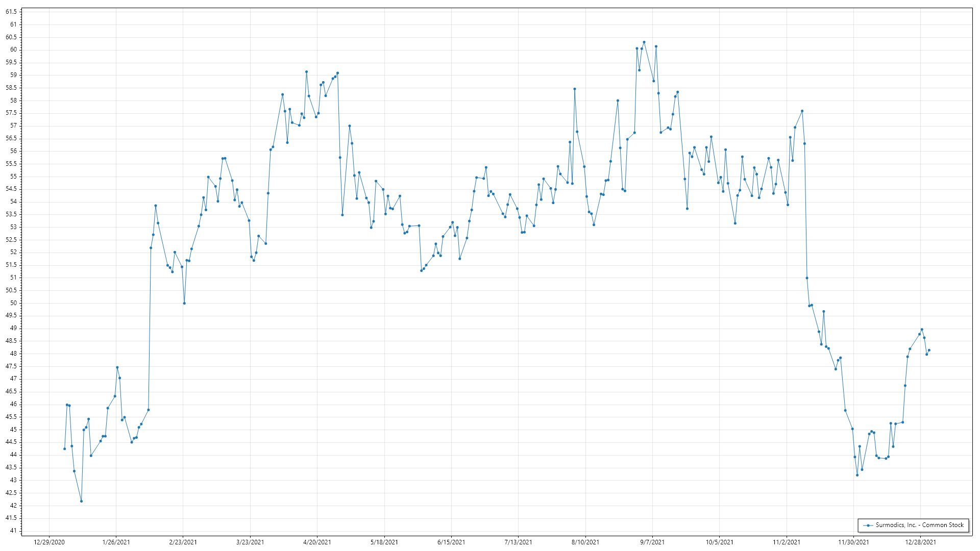This screenshot has height=551, width=980.
Task: Click the early August spike point at 58.5
Action: pos(575,89)
